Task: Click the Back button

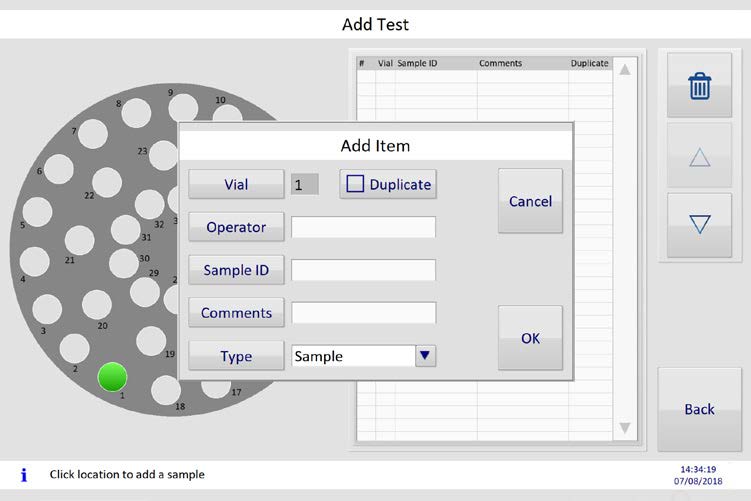Action: click(x=699, y=409)
